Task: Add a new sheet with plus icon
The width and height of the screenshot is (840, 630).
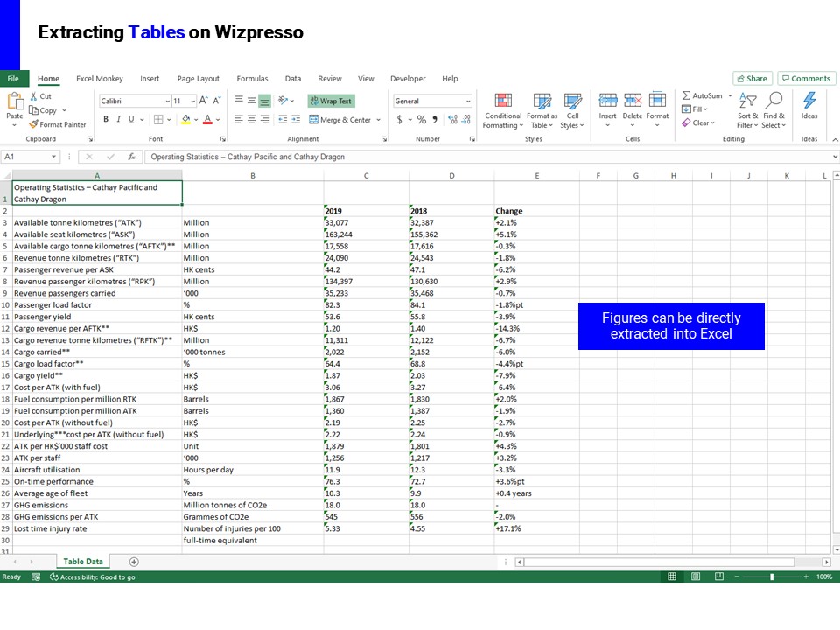Action: [x=134, y=562]
